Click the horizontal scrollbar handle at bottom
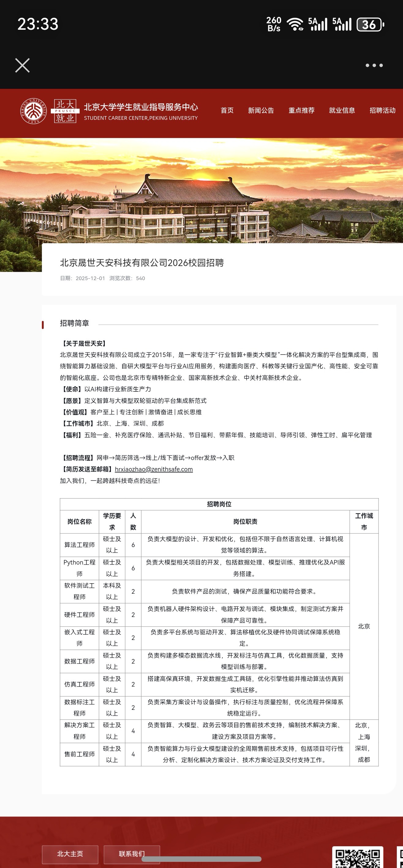Image resolution: width=403 pixels, height=868 pixels. tap(201, 859)
